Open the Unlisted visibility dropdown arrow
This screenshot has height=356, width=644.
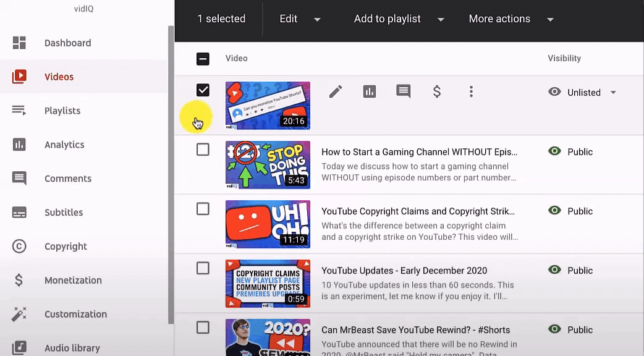613,92
